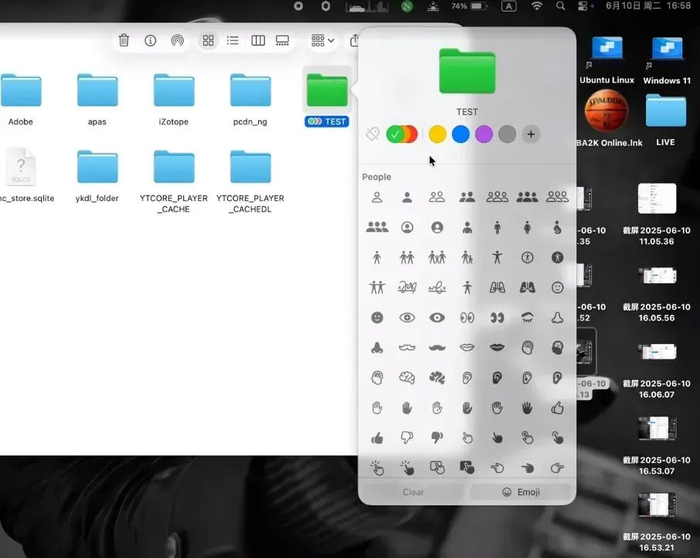The height and width of the screenshot is (558, 700).
Task: Open the input source menu labeled A
Action: pyautogui.click(x=509, y=6)
